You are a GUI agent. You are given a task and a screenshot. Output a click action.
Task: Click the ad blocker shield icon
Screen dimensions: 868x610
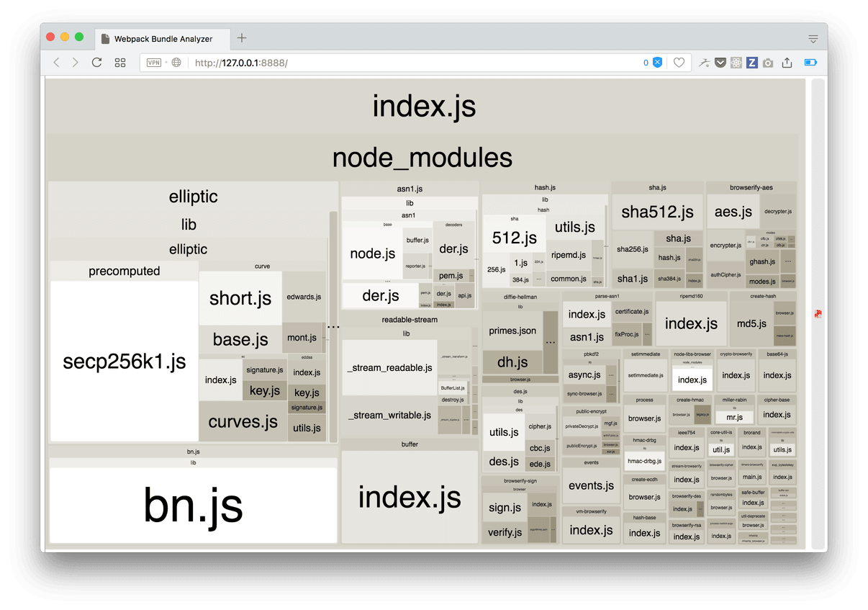pos(657,63)
